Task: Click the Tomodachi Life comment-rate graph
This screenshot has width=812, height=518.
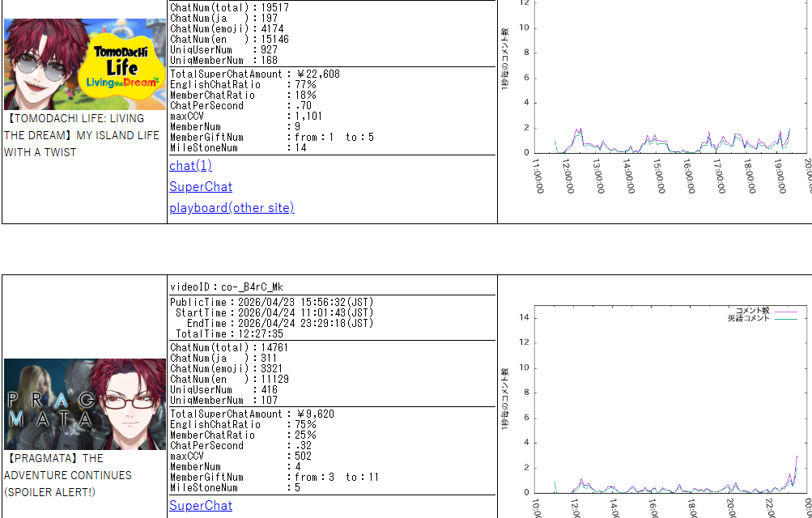Action: click(656, 98)
